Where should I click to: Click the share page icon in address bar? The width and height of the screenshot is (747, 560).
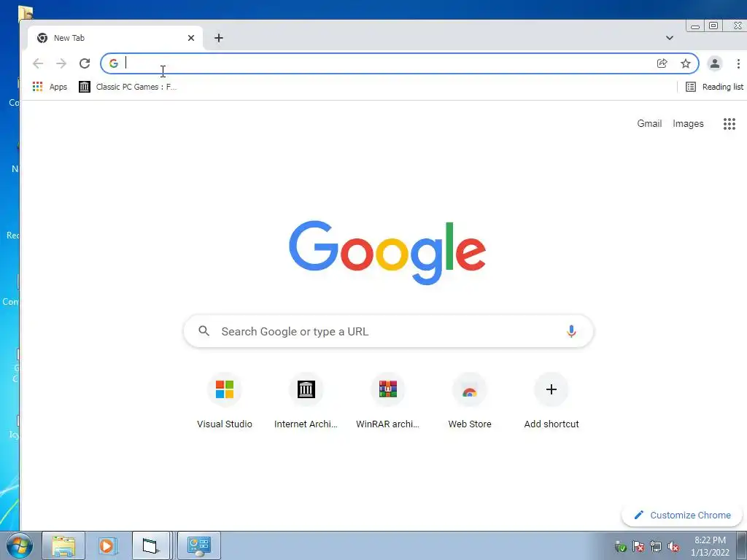point(662,63)
